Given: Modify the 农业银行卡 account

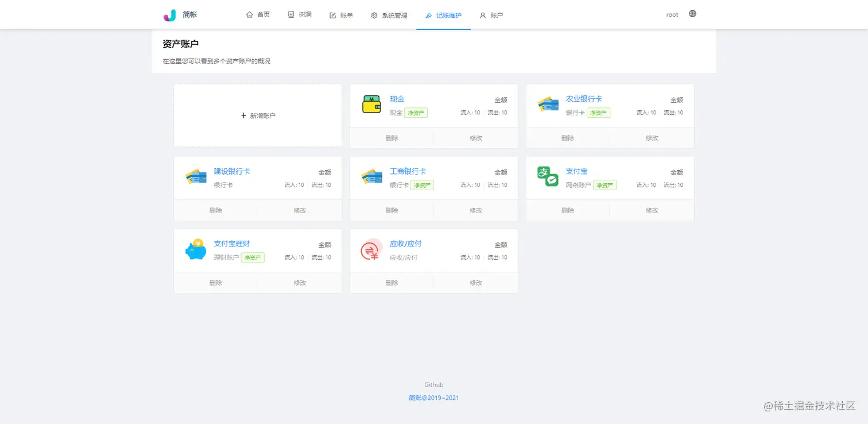Looking at the screenshot, I should point(652,138).
